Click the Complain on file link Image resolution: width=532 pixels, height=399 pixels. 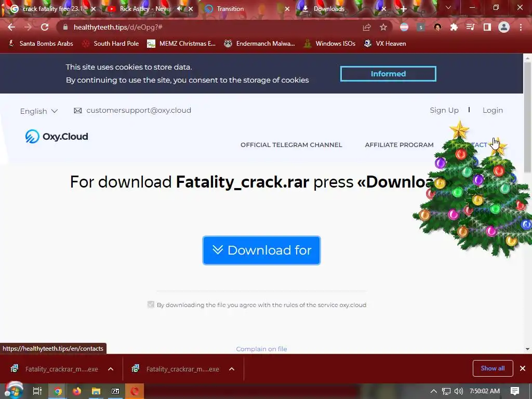[x=261, y=349]
